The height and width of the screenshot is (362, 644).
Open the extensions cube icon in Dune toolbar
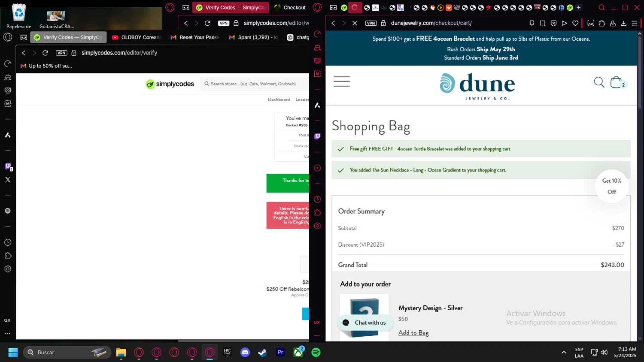coord(602,23)
